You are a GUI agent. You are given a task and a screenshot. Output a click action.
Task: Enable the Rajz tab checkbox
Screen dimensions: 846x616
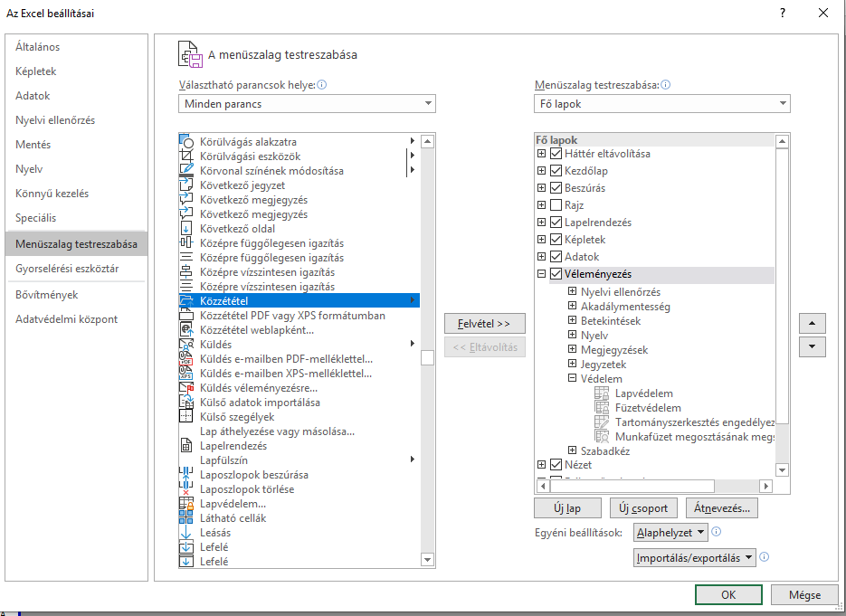[556, 205]
